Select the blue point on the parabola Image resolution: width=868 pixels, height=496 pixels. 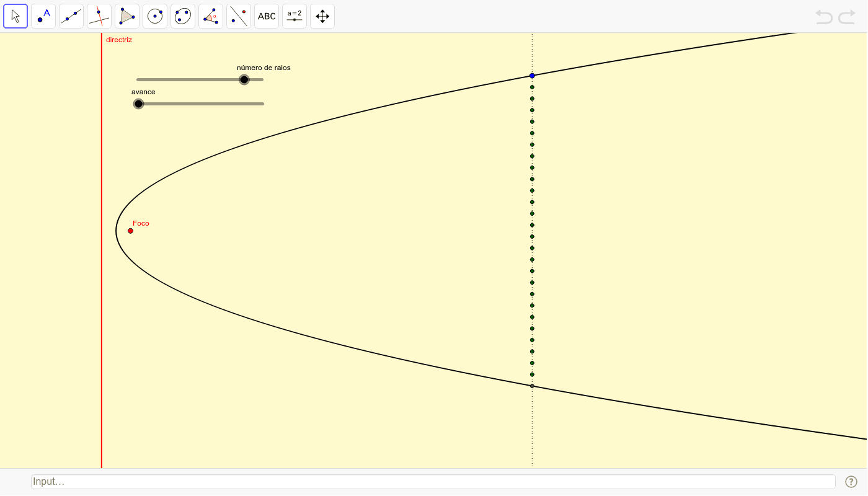[x=532, y=76]
